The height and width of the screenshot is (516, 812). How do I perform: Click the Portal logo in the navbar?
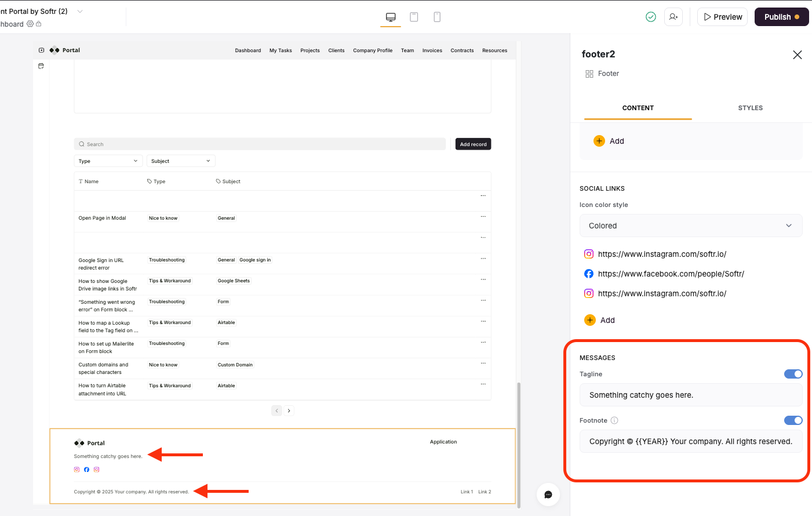(65, 50)
